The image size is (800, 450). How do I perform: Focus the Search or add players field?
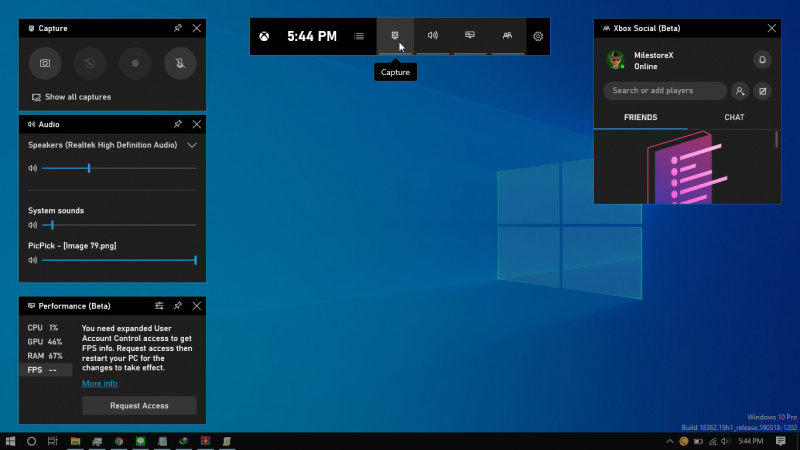[665, 91]
